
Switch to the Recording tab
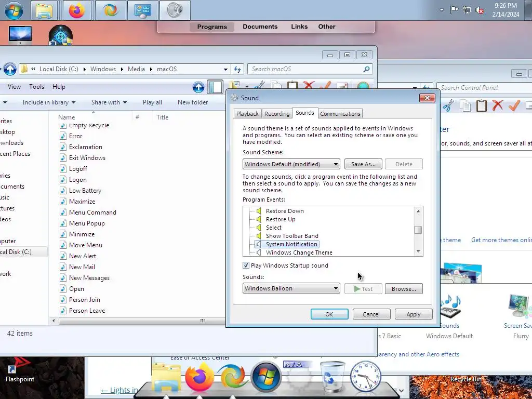277,114
